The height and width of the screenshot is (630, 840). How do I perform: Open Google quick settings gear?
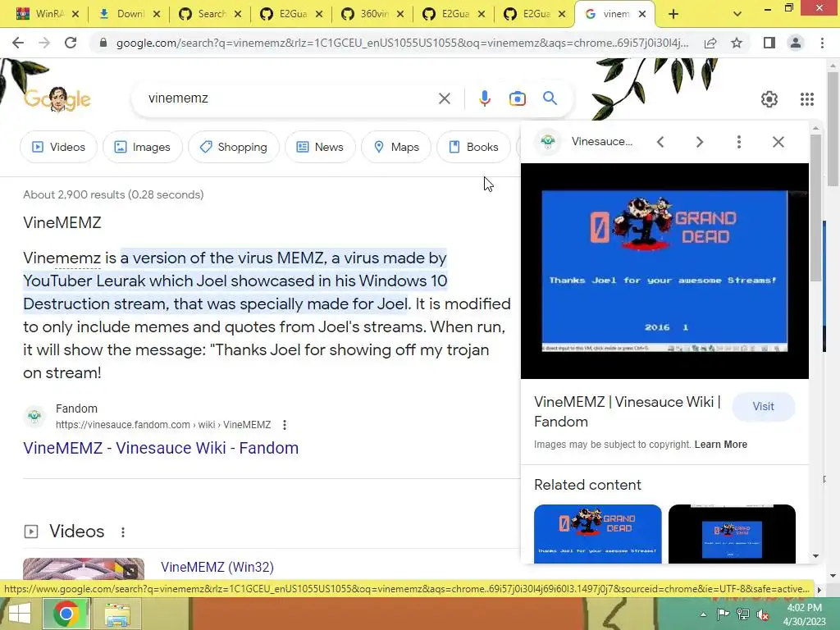click(769, 99)
